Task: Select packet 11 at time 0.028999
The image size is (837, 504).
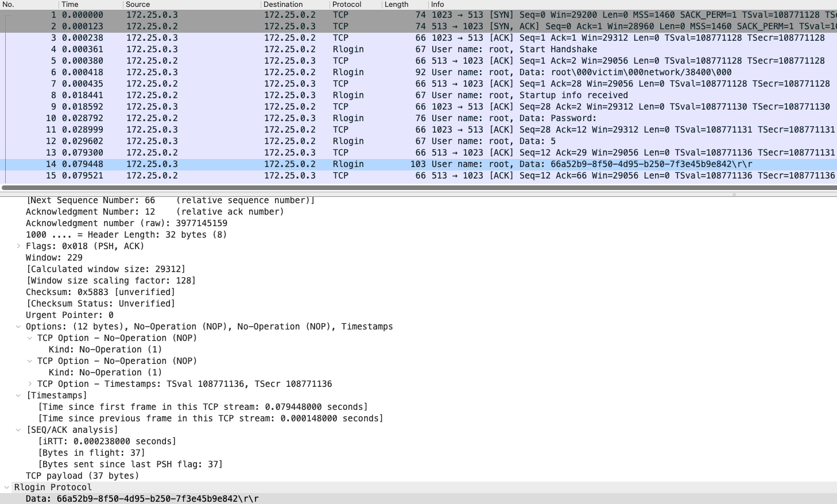Action: pos(418,130)
